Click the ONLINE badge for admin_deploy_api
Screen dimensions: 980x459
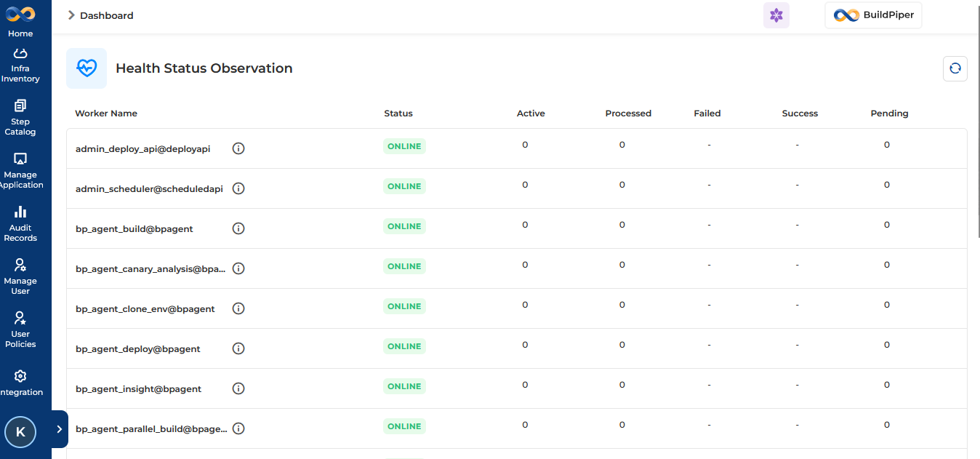coord(404,145)
